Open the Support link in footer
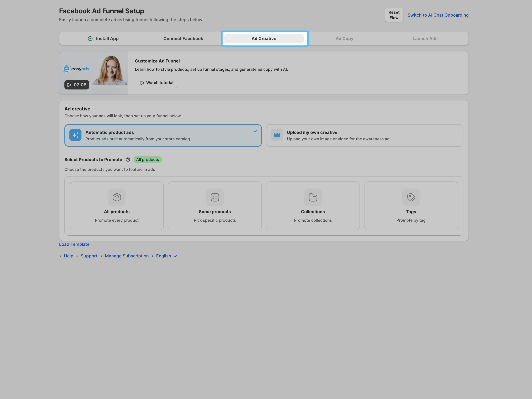The height and width of the screenshot is (399, 532). (x=89, y=256)
